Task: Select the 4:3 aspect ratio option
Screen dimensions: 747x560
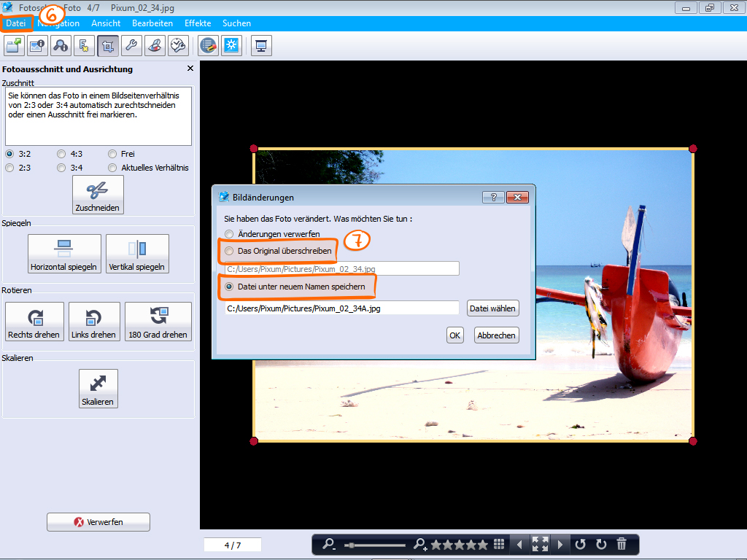Action: pos(61,154)
